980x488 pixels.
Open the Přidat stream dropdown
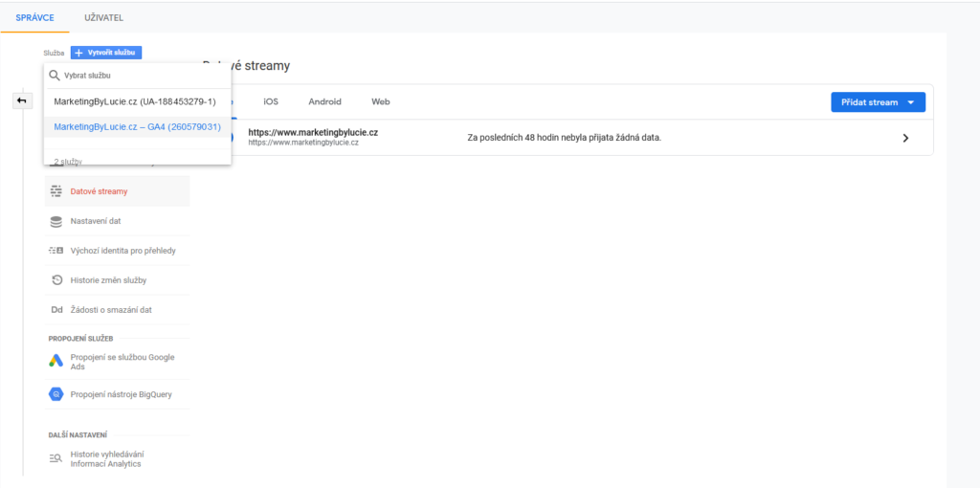pyautogui.click(x=879, y=102)
